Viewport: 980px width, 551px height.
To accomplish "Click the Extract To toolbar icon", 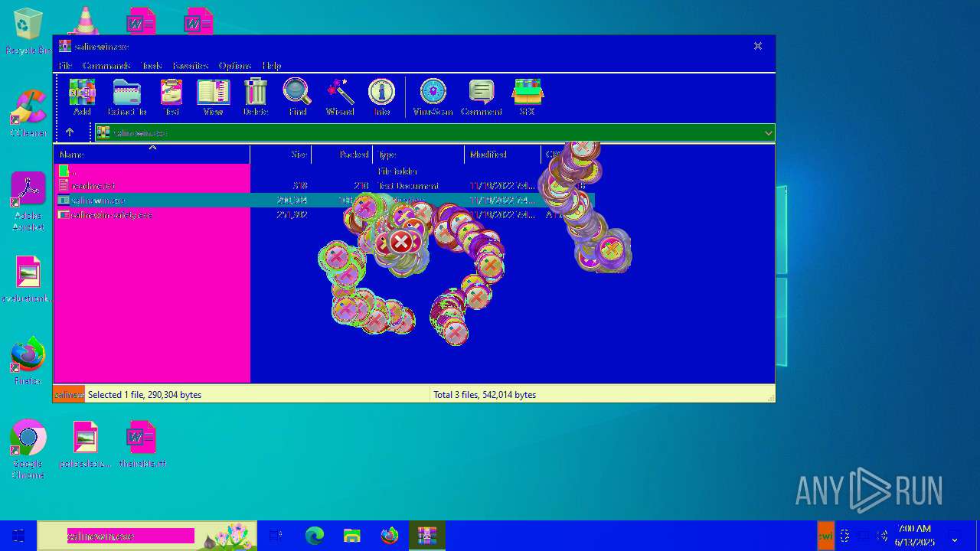I will point(127,97).
